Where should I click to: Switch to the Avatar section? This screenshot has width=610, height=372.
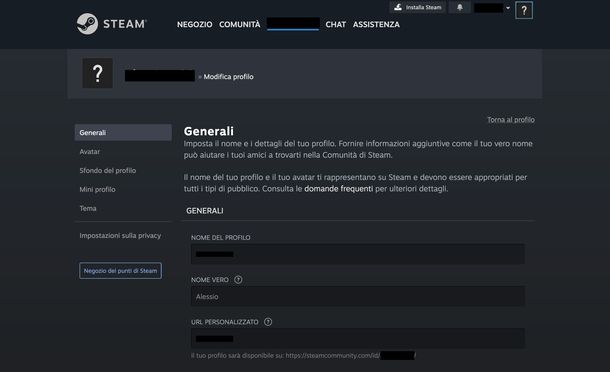pyautogui.click(x=89, y=151)
